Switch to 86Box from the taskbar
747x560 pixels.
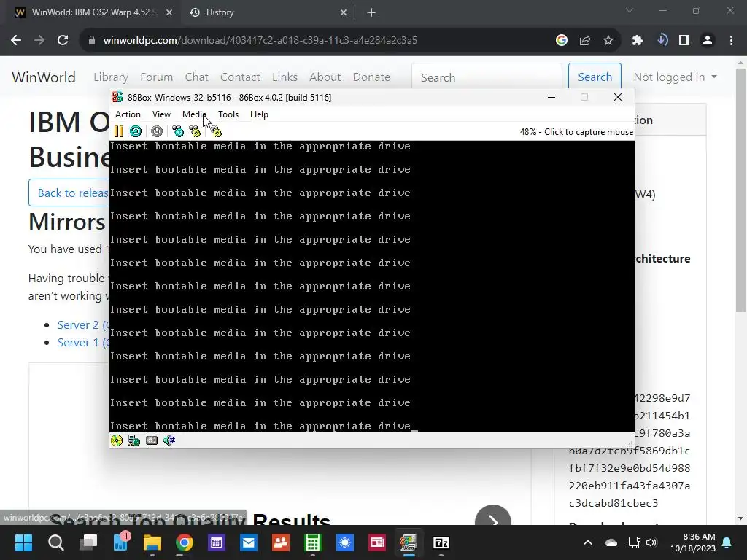[x=409, y=542]
